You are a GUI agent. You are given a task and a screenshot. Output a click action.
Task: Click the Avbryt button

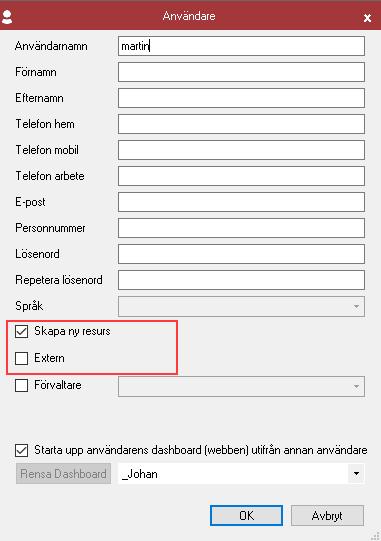pyautogui.click(x=327, y=515)
